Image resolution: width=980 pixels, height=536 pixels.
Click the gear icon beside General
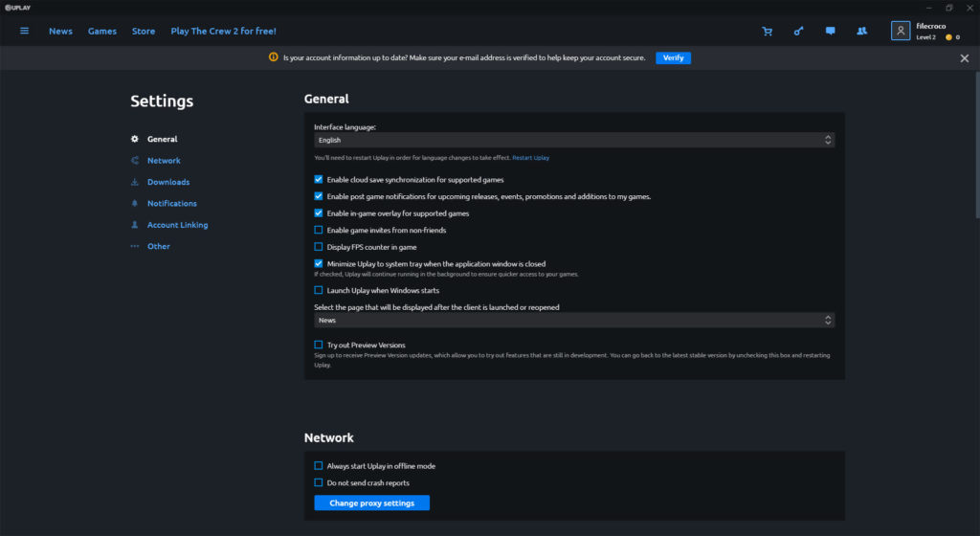tap(134, 139)
